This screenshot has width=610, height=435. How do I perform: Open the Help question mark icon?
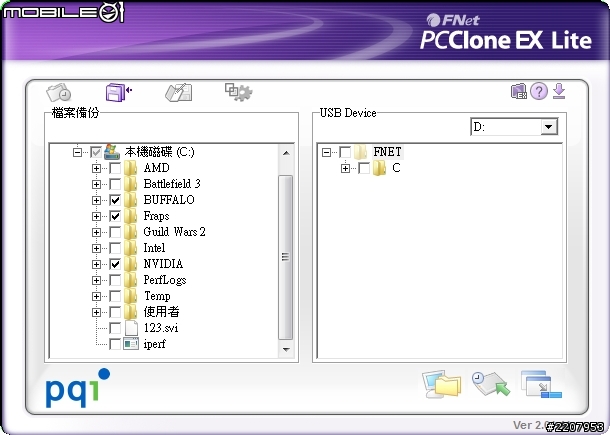[x=539, y=91]
